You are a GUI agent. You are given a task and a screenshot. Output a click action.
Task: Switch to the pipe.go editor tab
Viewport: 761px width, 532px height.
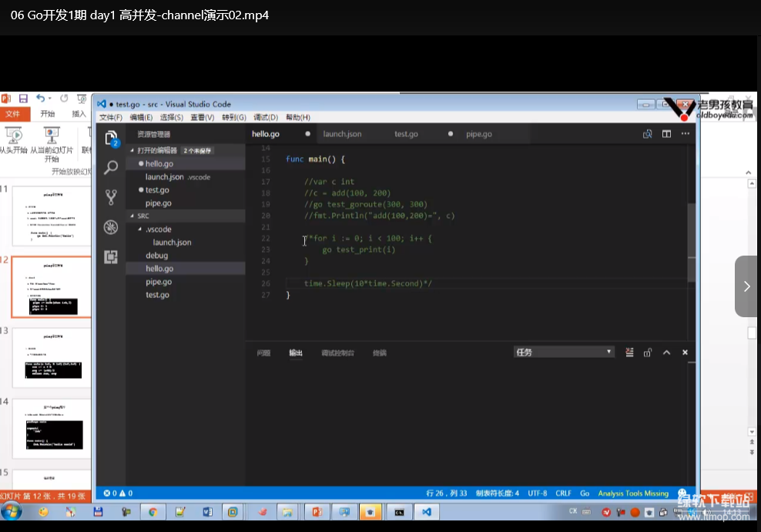pyautogui.click(x=478, y=134)
